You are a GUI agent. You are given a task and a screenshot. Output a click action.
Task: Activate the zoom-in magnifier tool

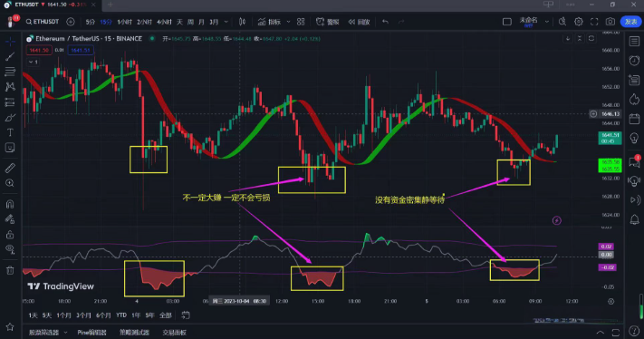(x=10, y=183)
